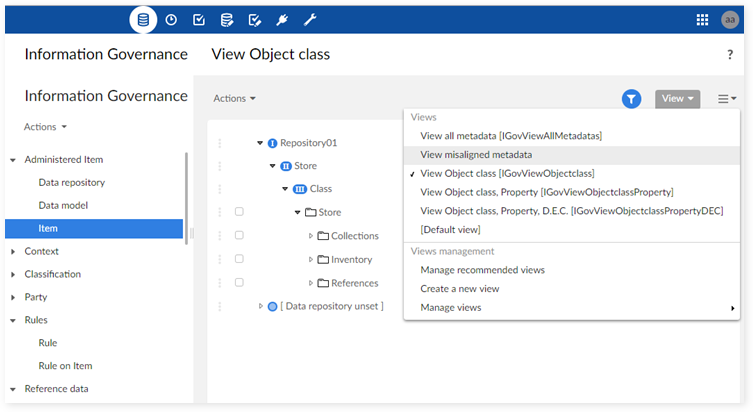Click the user avatar icon
Screen dimensions: 753x412
point(729,19)
